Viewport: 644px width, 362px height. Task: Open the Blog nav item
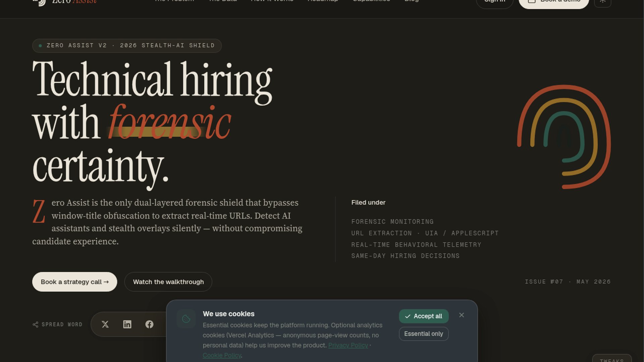click(x=412, y=1)
